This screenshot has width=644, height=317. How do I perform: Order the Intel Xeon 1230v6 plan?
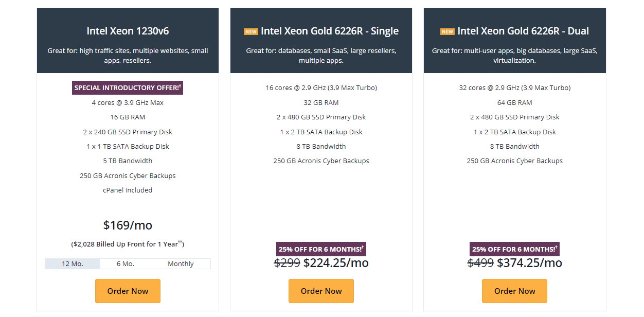128,291
